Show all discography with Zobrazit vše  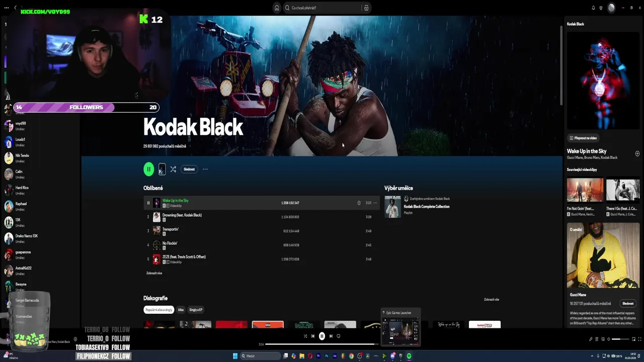click(492, 300)
